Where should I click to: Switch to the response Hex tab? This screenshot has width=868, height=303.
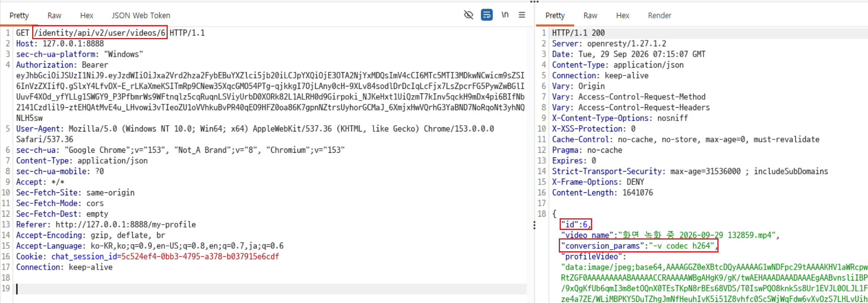point(623,15)
